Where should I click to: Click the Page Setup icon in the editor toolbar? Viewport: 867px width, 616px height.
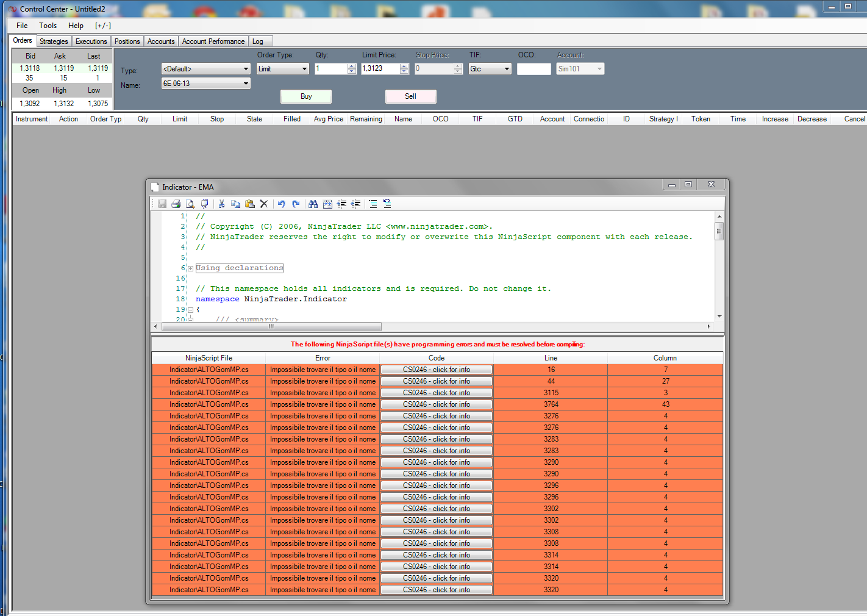click(x=204, y=204)
